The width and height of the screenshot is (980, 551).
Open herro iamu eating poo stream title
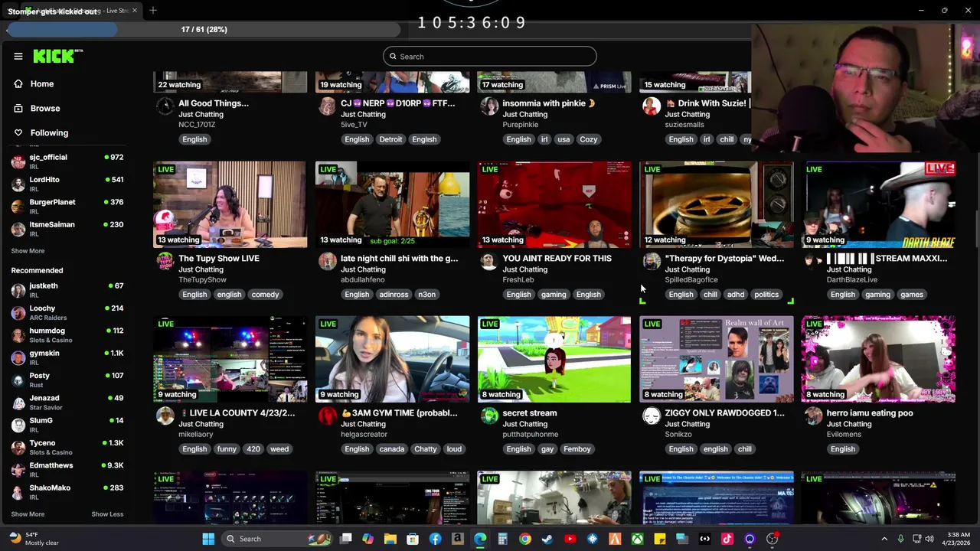(870, 413)
